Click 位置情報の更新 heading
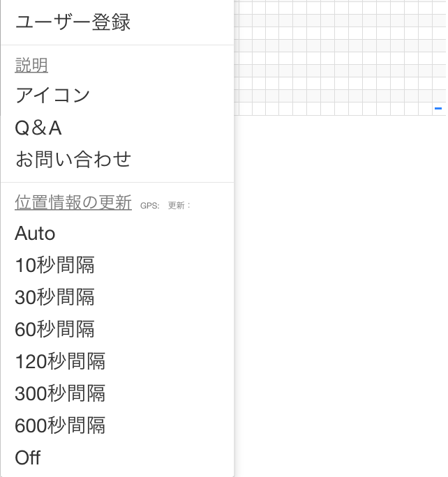 [x=73, y=203]
